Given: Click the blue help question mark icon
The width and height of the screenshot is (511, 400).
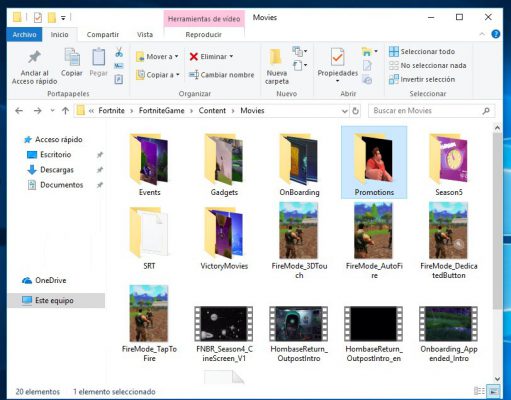Looking at the screenshot, I should [x=496, y=34].
